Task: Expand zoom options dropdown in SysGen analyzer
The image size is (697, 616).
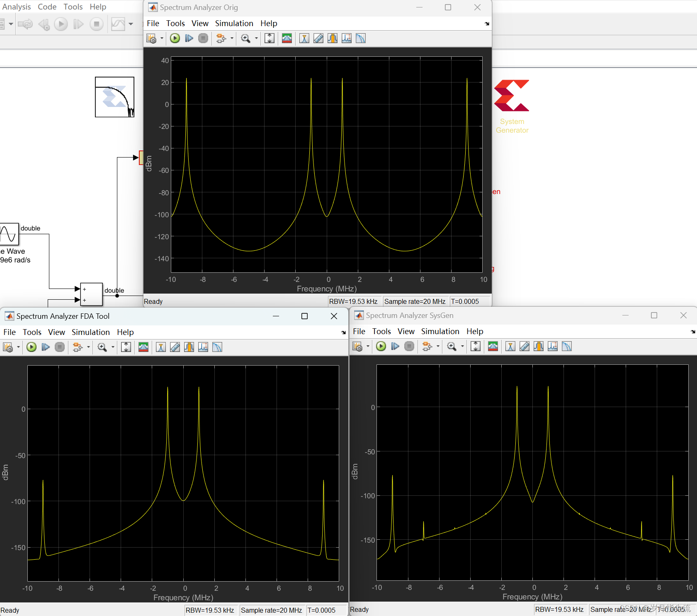Action: [x=462, y=347]
